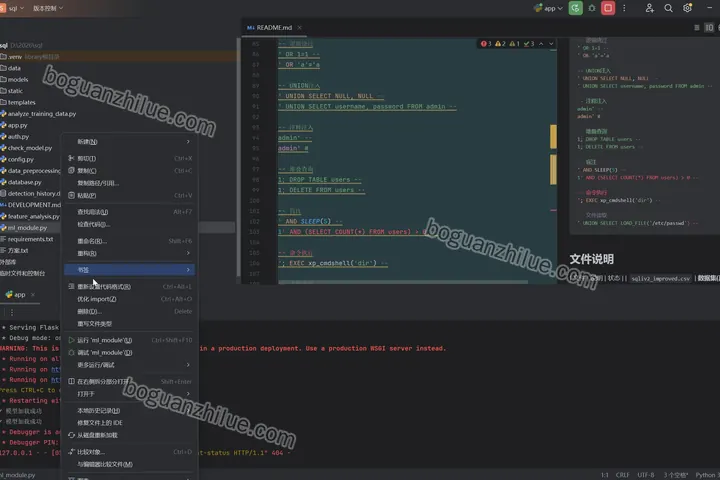Open the app run configuration dropdown
Viewport: 720px width, 480px height.
coord(548,8)
